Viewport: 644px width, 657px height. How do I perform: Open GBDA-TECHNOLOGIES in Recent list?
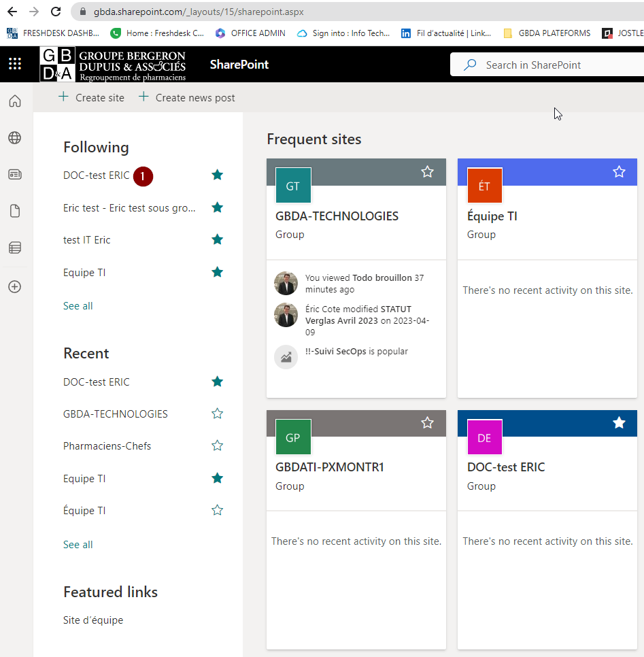click(115, 414)
